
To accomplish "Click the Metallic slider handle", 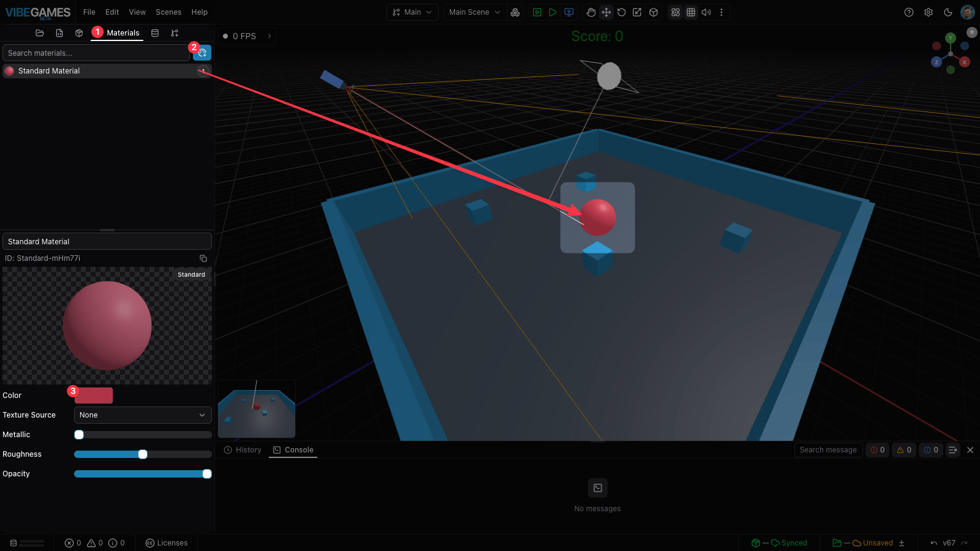I will click(79, 435).
